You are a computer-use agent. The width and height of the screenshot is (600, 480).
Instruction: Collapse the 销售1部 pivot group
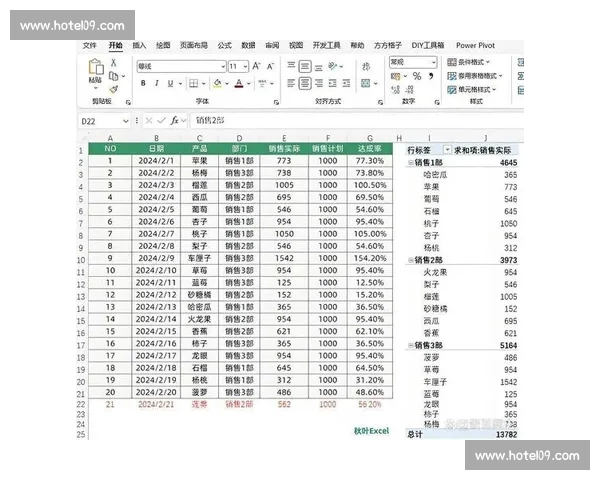pos(411,163)
